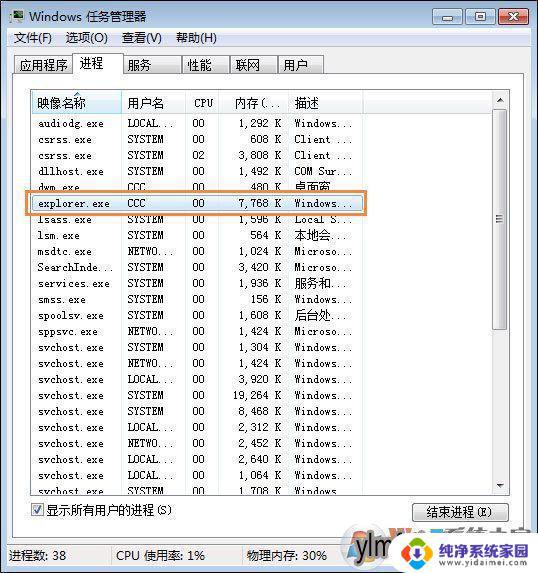Open the 选项(O) menu

pos(87,38)
